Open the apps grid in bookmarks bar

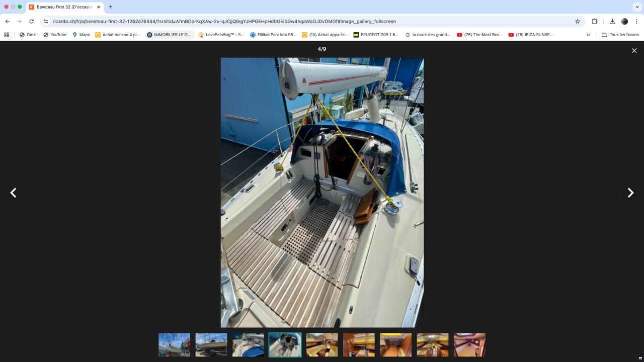(x=7, y=35)
